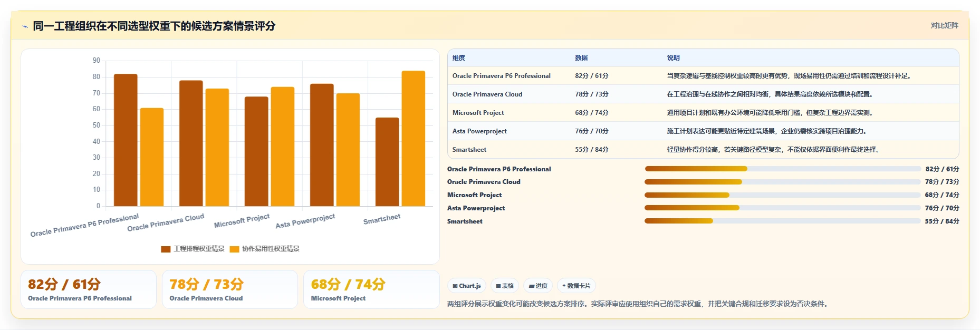
Task: Select the 82分 / 61分 stat card
Action: tap(89, 289)
